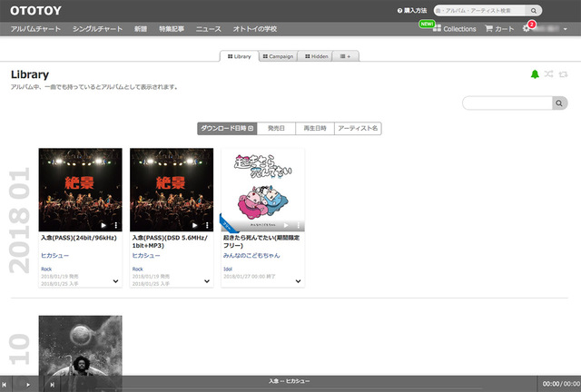Click play button in player bar

(28, 385)
